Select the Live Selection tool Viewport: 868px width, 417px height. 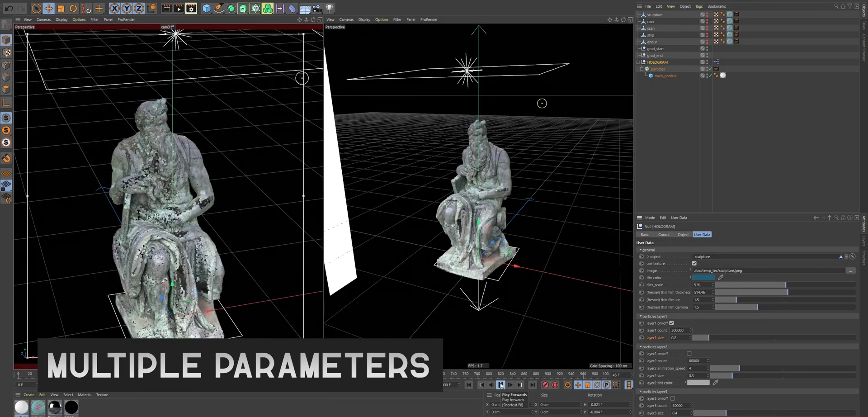coord(36,8)
